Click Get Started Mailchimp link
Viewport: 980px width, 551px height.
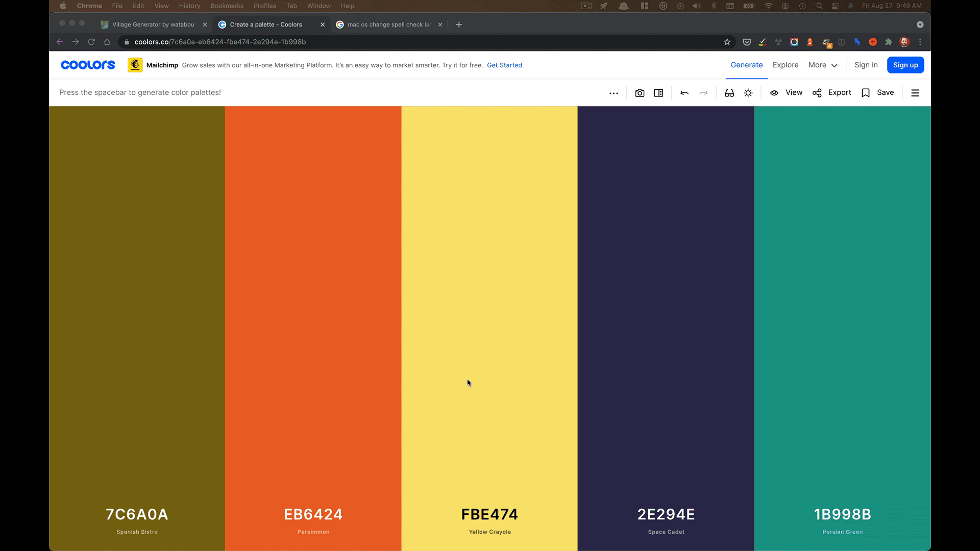coord(504,65)
